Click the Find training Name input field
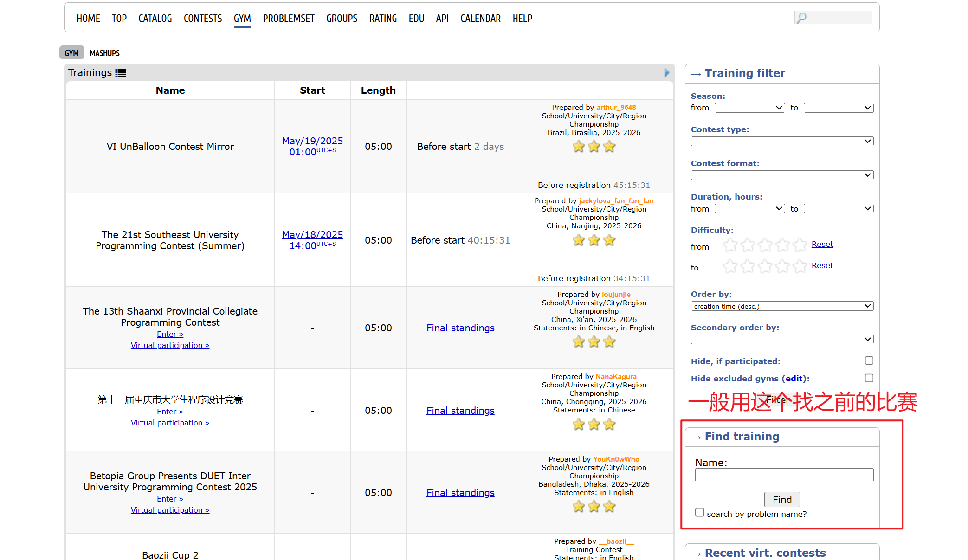This screenshot has height=560, width=968. pyautogui.click(x=784, y=475)
